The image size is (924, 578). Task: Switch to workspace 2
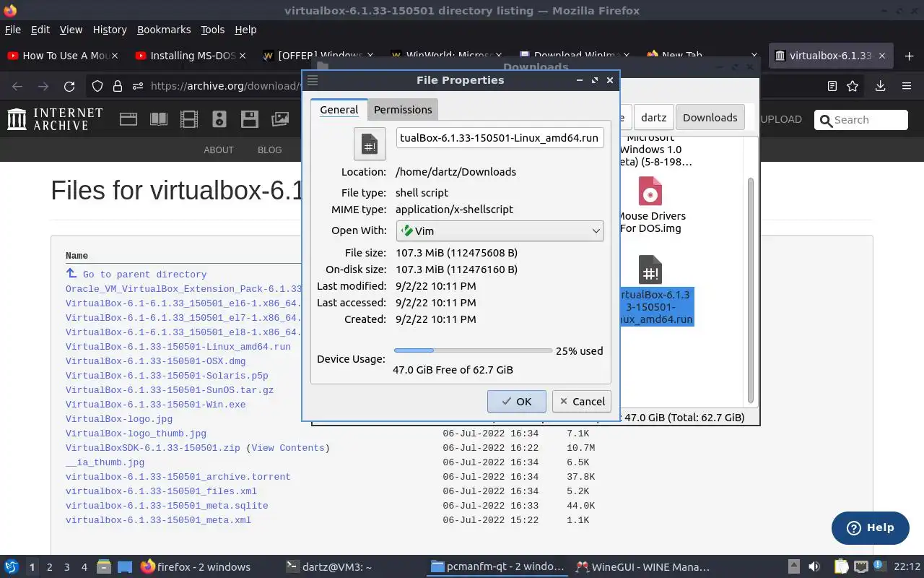(x=50, y=567)
